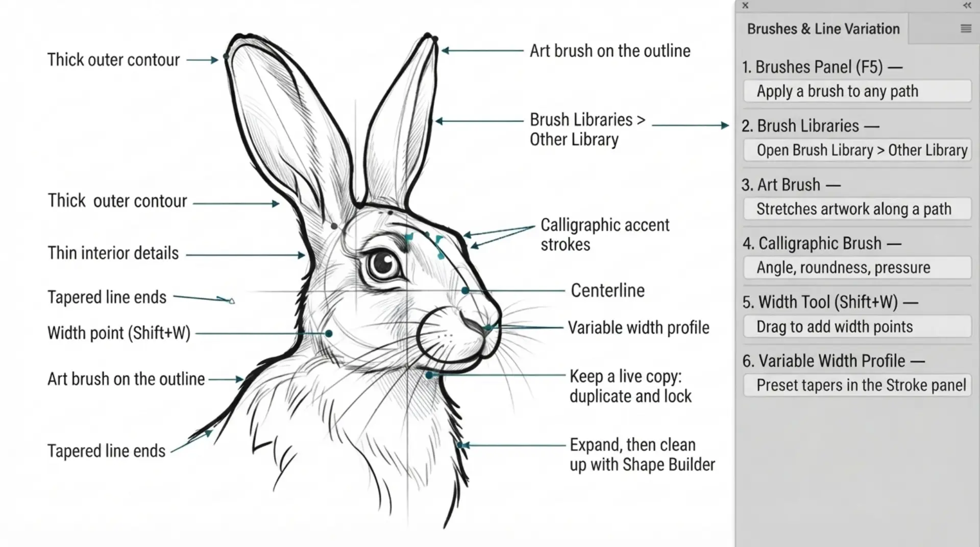The height and width of the screenshot is (547, 980).
Task: Select the 'Calligraphic accent strokes' annotation
Action: (x=605, y=235)
